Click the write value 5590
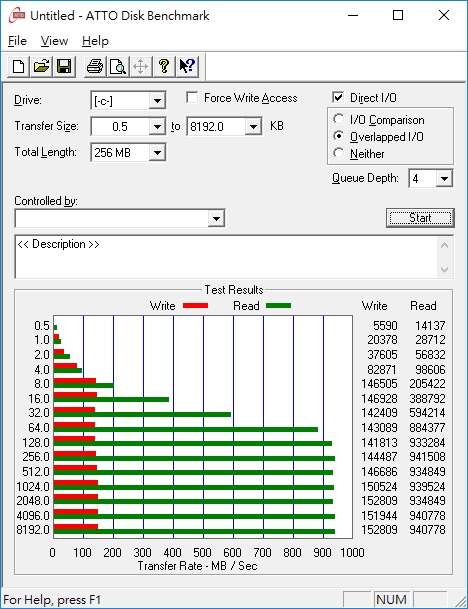468x609 pixels. pyautogui.click(x=385, y=325)
